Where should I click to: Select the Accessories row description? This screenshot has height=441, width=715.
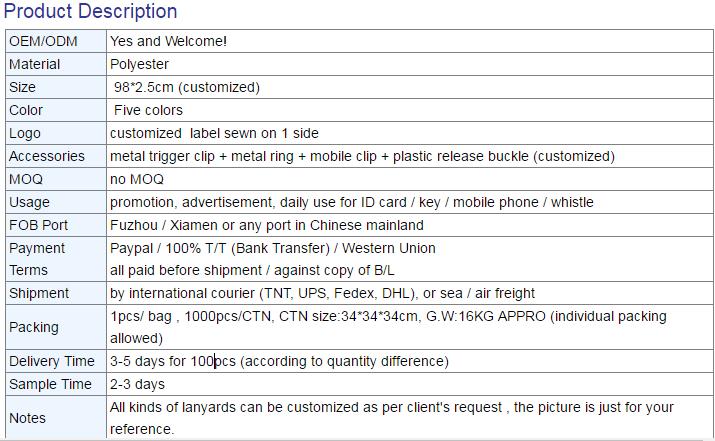(362, 156)
